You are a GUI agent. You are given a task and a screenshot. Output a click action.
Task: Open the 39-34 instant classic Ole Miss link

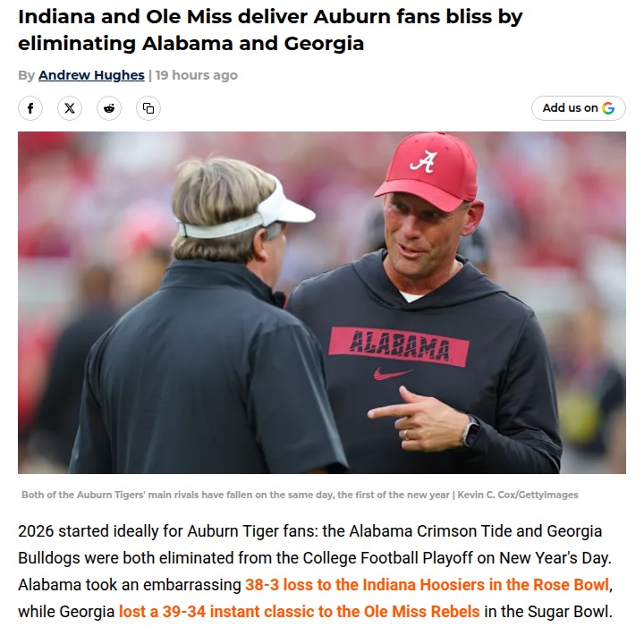coord(300,612)
